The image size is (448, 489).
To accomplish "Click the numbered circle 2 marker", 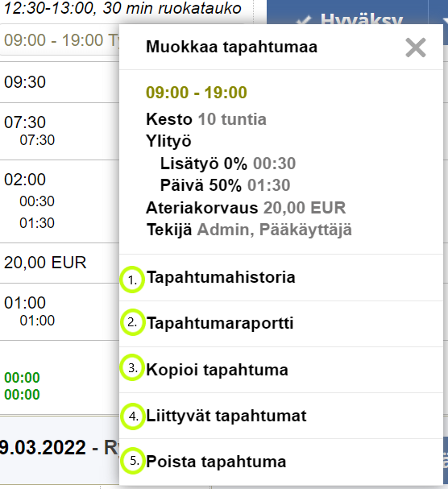I will [133, 322].
